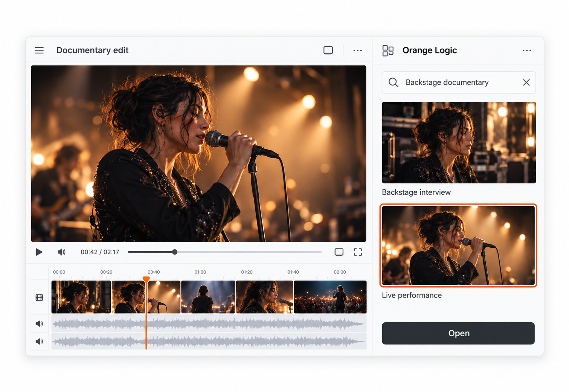
Task: Click the 01:00 mark on timeline ruler
Action: (x=200, y=272)
